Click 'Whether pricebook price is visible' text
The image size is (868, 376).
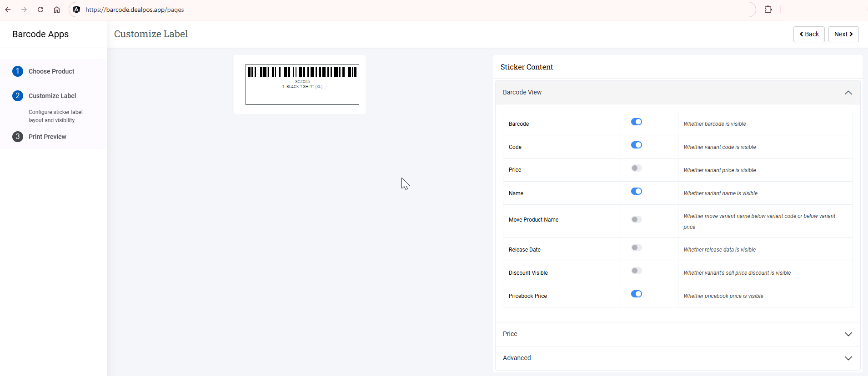(723, 296)
